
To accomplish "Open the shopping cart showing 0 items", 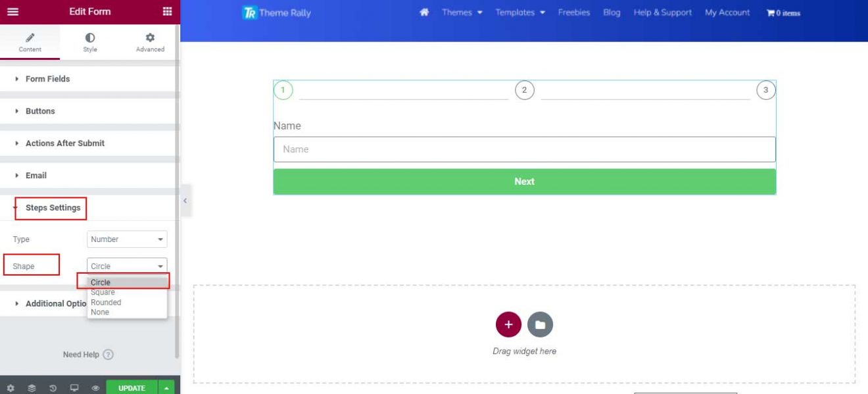I will tap(783, 12).
